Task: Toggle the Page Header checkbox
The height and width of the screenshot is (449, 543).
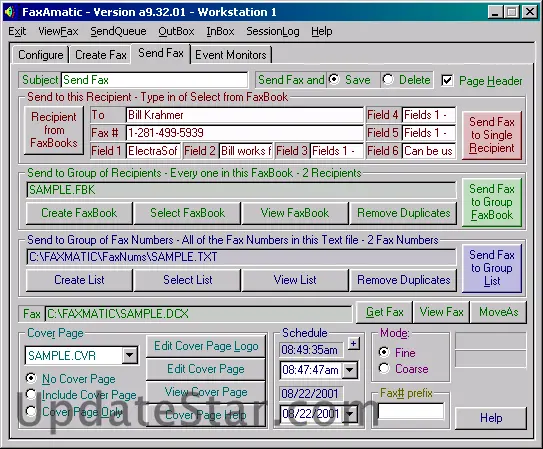Action: click(447, 81)
